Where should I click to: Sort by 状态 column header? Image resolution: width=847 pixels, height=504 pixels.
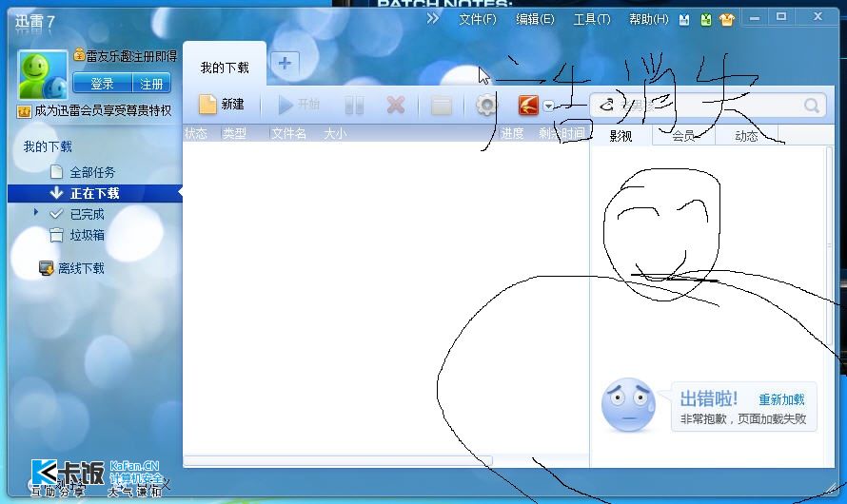coord(195,133)
